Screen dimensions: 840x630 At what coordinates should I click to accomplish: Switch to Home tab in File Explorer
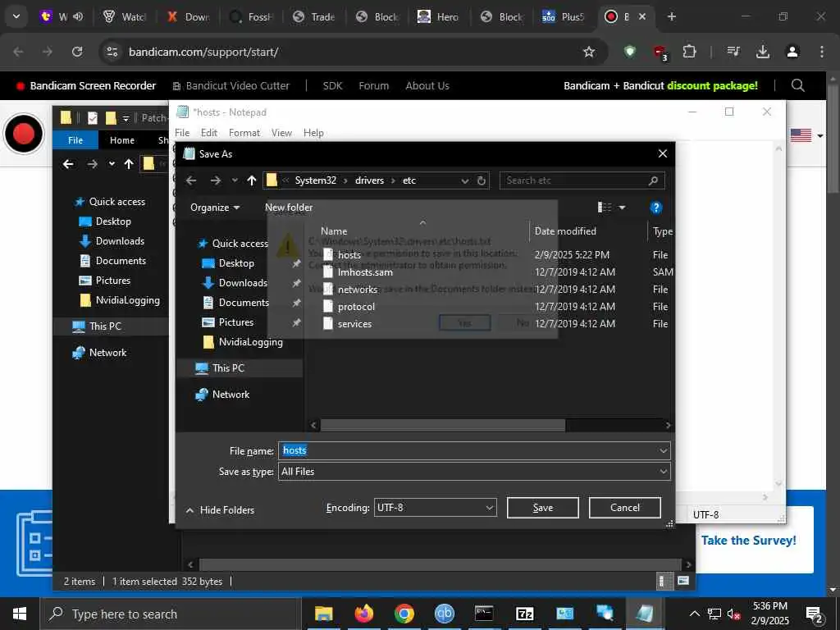click(122, 140)
